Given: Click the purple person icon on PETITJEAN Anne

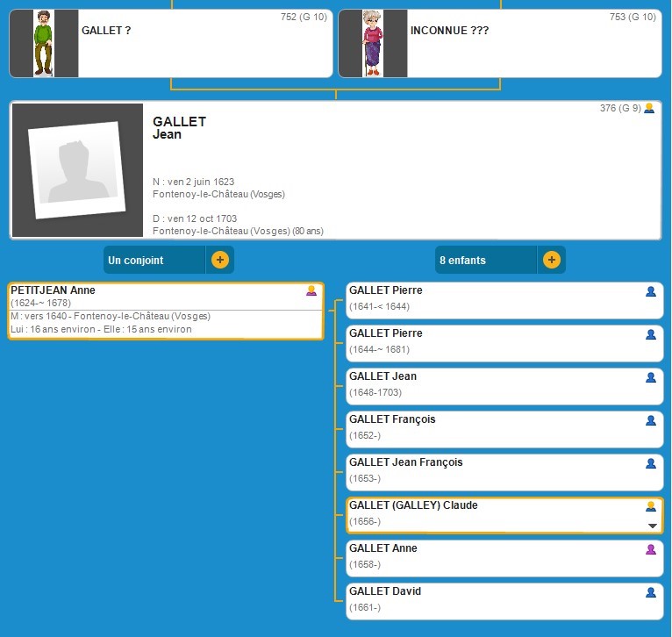Looking at the screenshot, I should pos(311,291).
